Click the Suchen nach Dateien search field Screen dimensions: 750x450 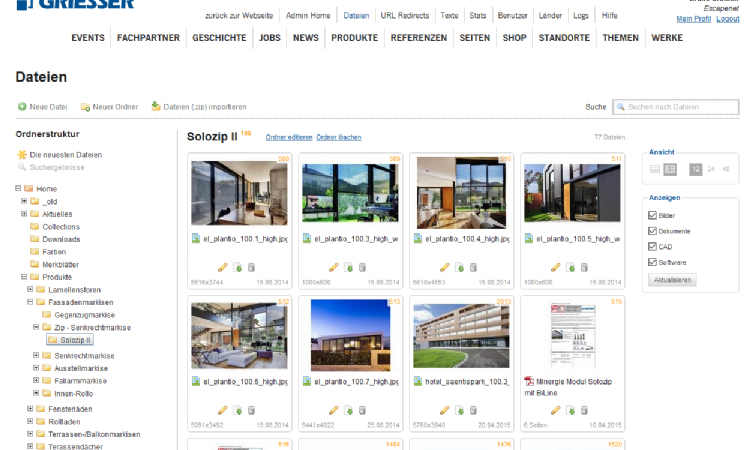coord(681,107)
